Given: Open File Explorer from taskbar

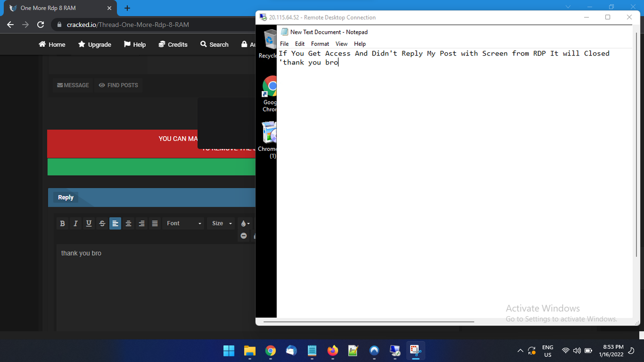Looking at the screenshot, I should pos(250,350).
